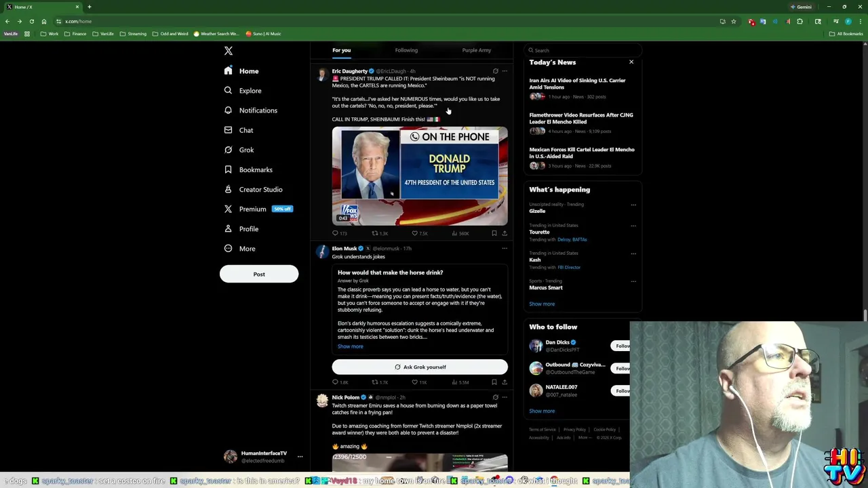The width and height of the screenshot is (868, 488).
Task: Click Ask Grok yourself button
Action: [x=420, y=367]
